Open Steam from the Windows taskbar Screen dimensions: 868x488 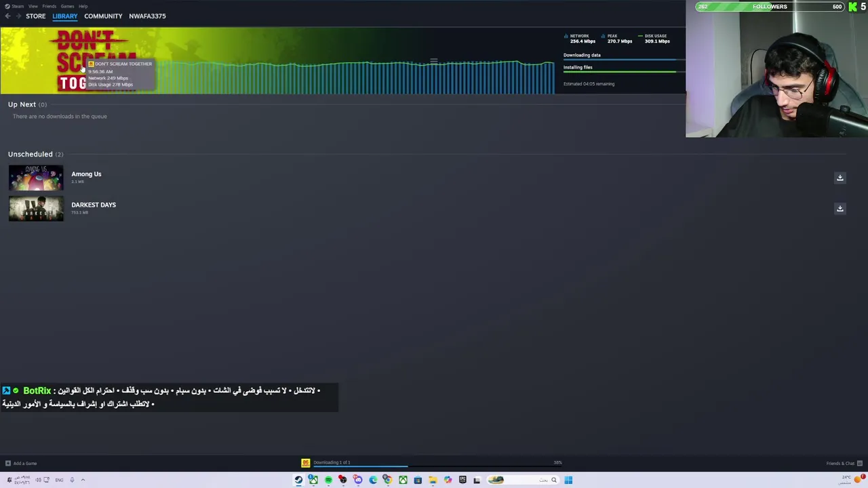[298, 480]
